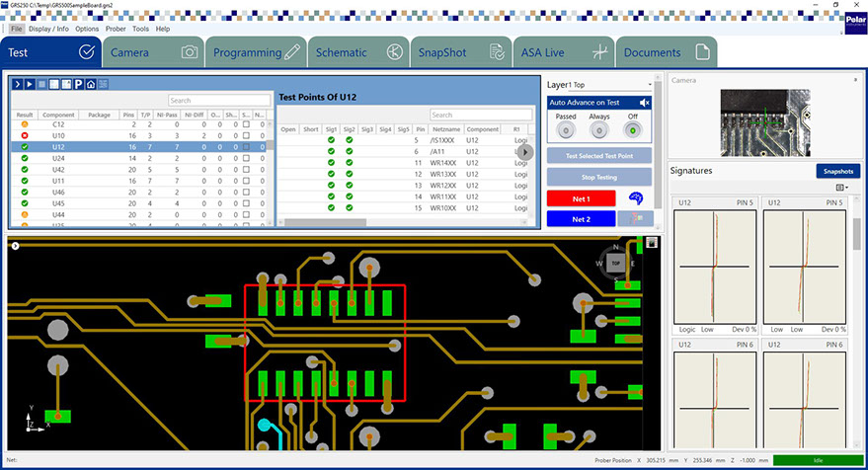The width and height of the screenshot is (868, 470).
Task: Select the Always auto advance option
Action: pos(599,129)
